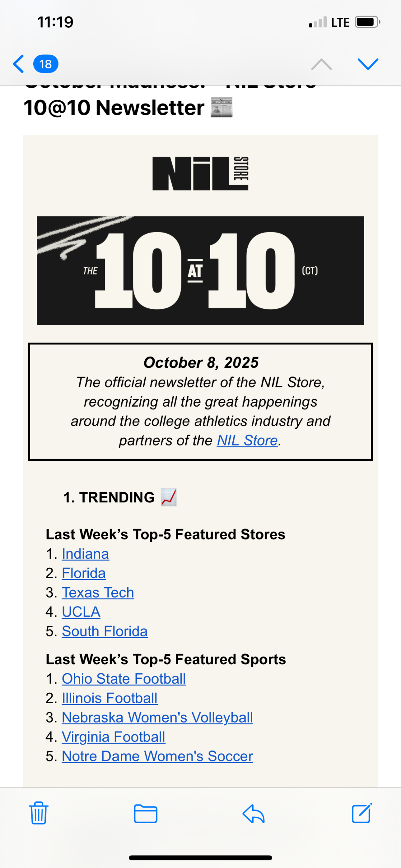Open the NIL Store link in intro
Viewport: 401px width, 868px height.
click(247, 441)
